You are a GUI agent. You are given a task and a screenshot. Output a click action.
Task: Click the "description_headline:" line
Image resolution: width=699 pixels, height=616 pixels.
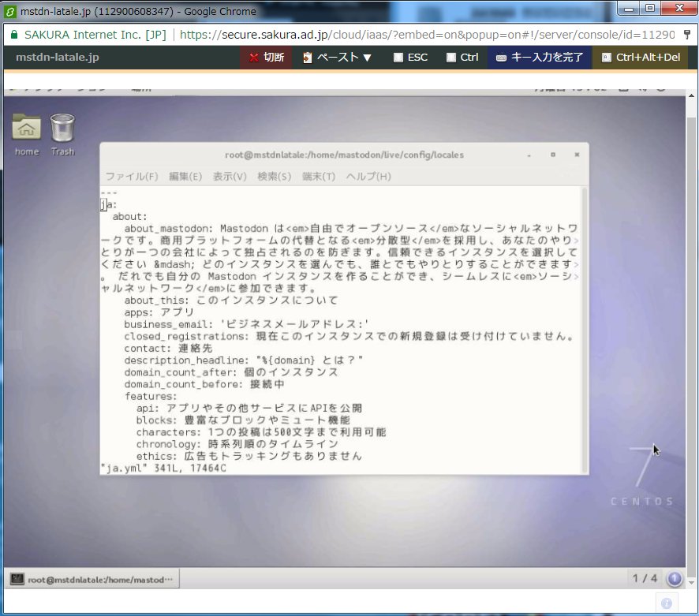click(244, 360)
